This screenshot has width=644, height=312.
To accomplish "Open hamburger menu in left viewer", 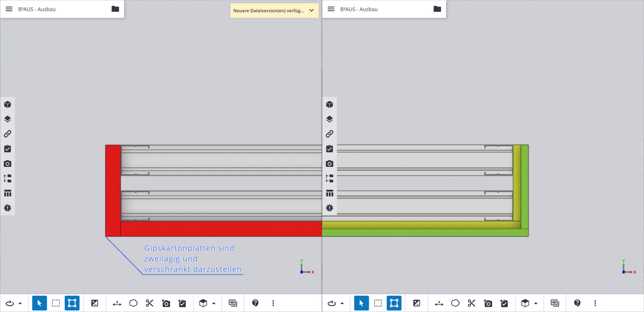I will (9, 9).
